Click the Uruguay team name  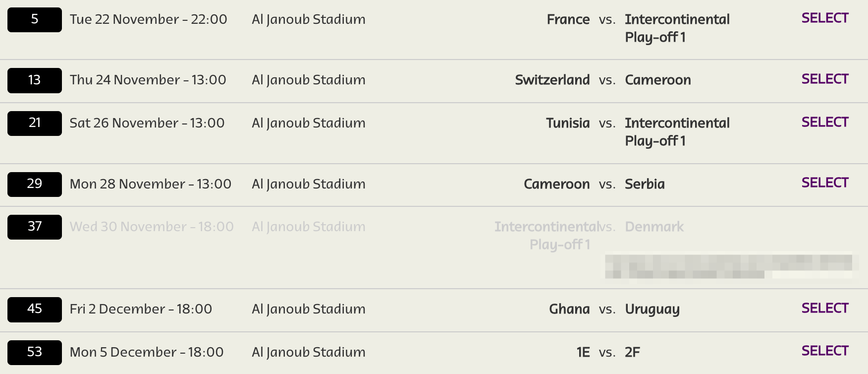[652, 310]
